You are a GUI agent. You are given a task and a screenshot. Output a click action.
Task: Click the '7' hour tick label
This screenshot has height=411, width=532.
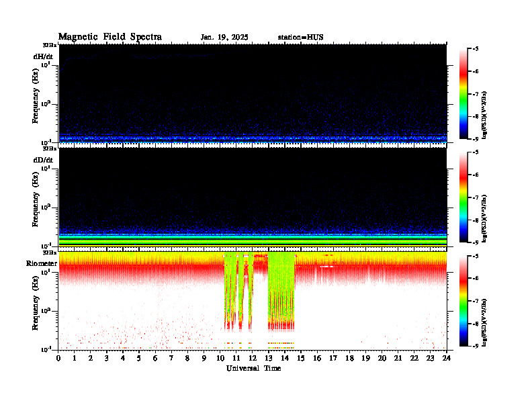(x=171, y=358)
